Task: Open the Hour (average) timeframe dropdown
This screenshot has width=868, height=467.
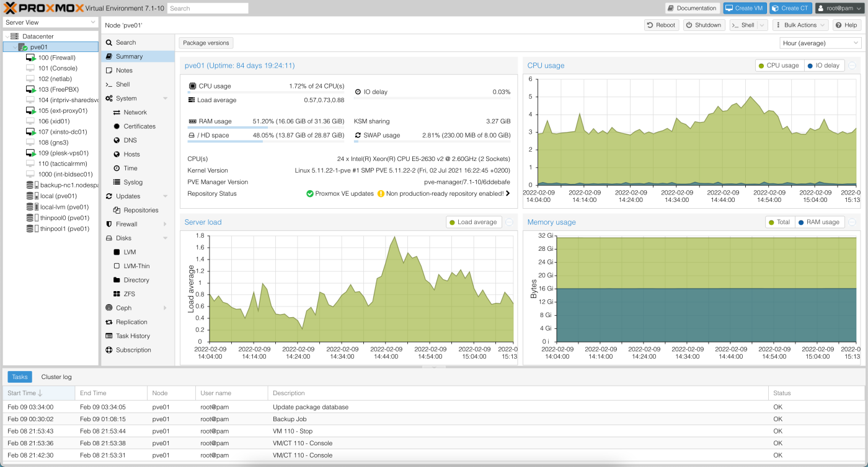Action: (820, 43)
